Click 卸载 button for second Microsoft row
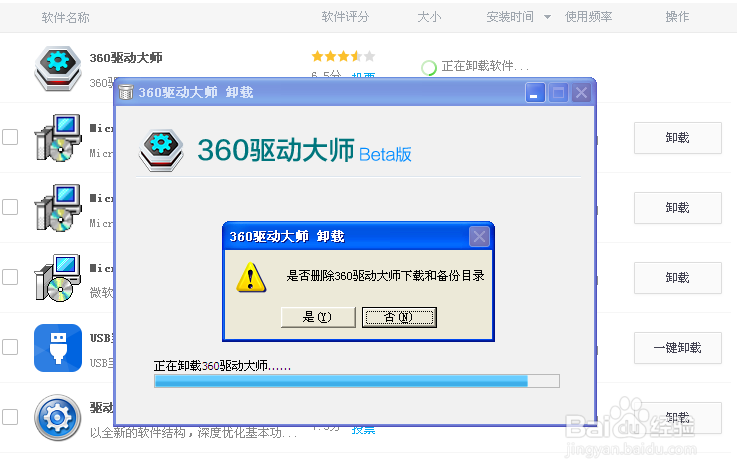Viewport: 737px width, 476px height. point(678,208)
